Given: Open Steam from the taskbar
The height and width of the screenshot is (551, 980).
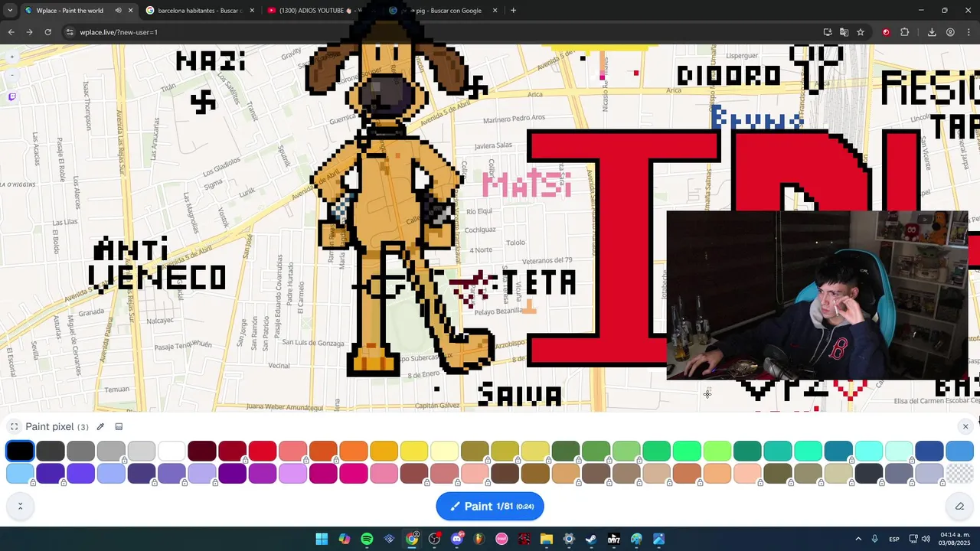Looking at the screenshot, I should (x=591, y=539).
